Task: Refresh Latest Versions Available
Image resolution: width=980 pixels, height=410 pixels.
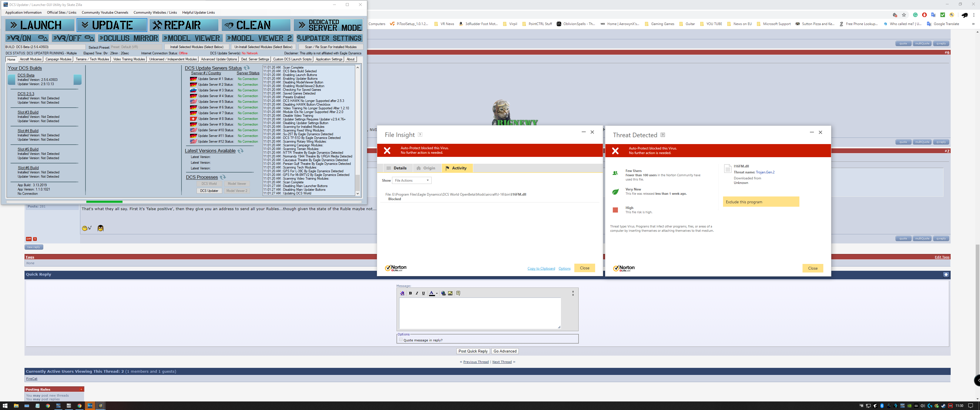Action: [x=240, y=151]
